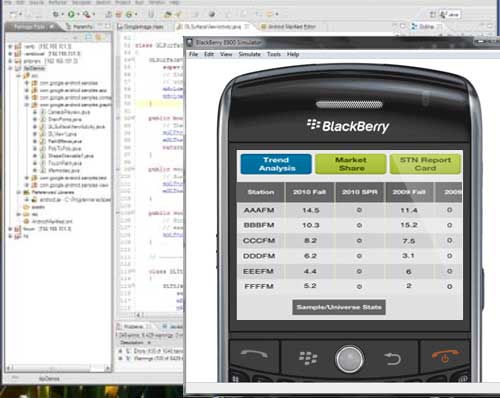Image resolution: width=500 pixels, height=398 pixels.
Task: Click the Java perspective button in Eclipse
Action: pyautogui.click(x=450, y=14)
